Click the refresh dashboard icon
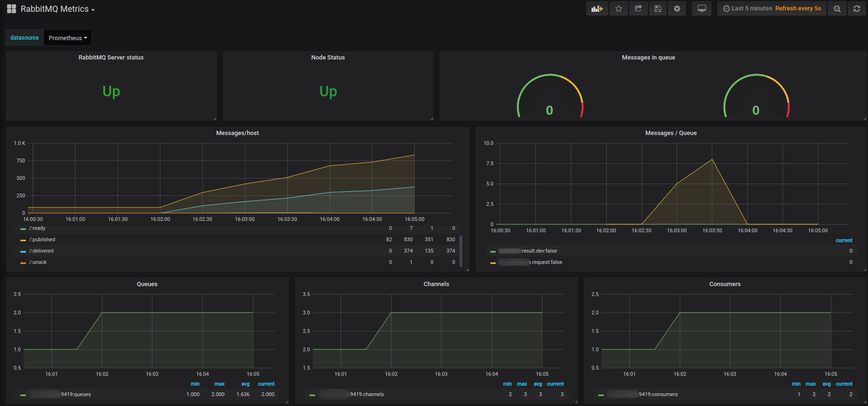The width and height of the screenshot is (868, 406). tap(857, 8)
